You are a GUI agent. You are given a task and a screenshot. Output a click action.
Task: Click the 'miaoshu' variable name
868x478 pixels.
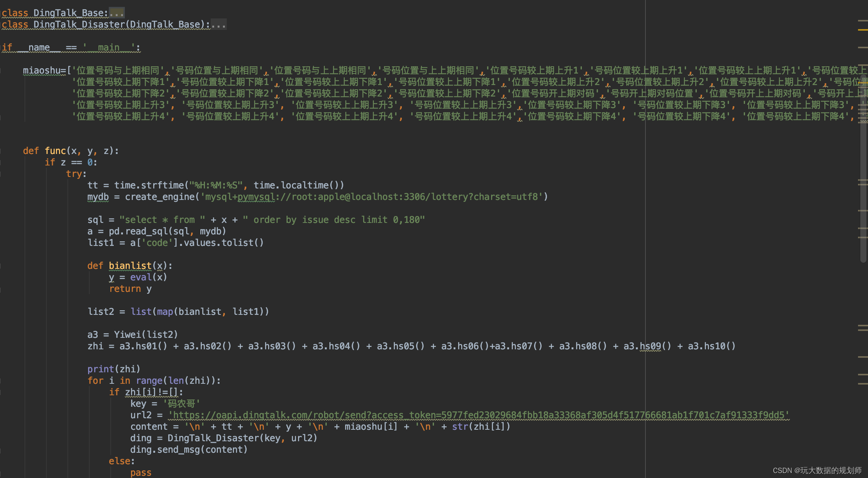point(42,70)
